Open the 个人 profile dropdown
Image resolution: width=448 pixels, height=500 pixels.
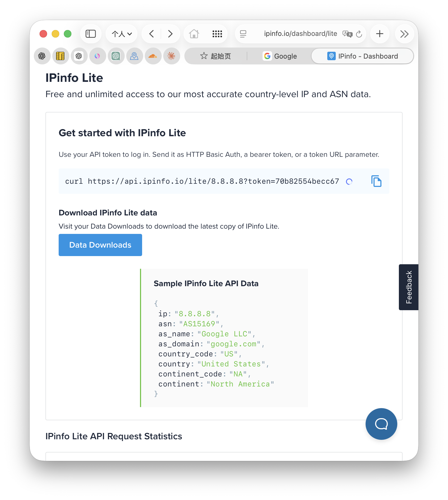pyautogui.click(x=122, y=34)
